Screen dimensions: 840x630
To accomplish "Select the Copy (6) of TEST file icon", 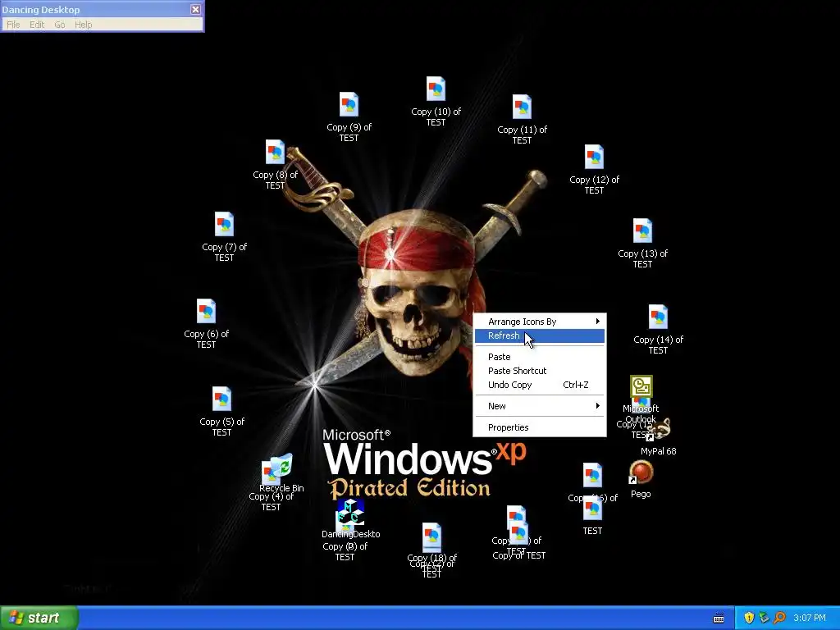I will tap(206, 311).
